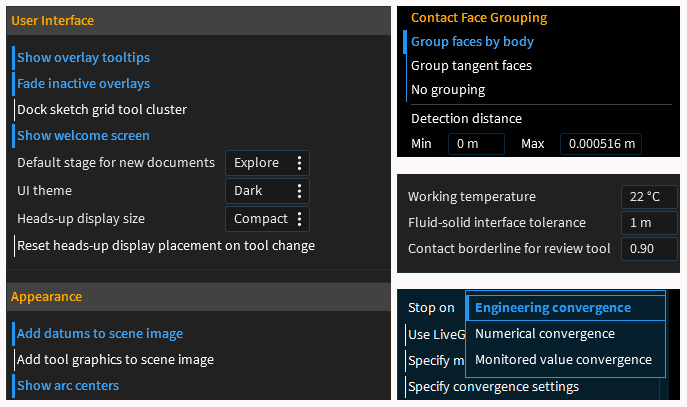The height and width of the screenshot is (407, 687).
Task: Click the Working temperature label
Action: click(x=471, y=197)
